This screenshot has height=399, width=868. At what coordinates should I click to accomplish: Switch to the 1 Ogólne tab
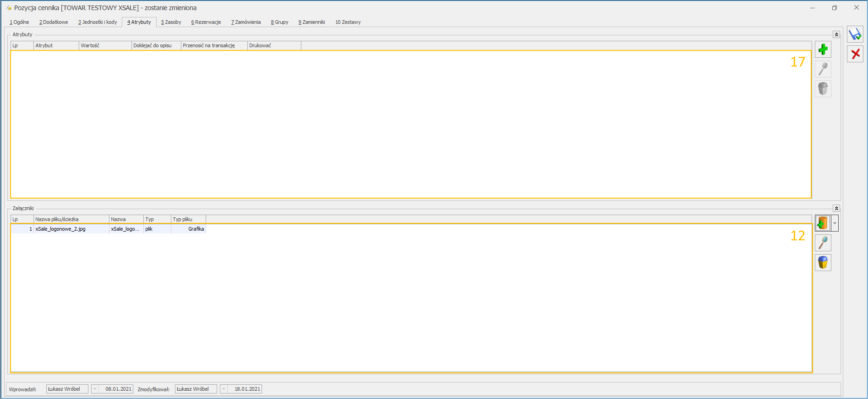19,22
